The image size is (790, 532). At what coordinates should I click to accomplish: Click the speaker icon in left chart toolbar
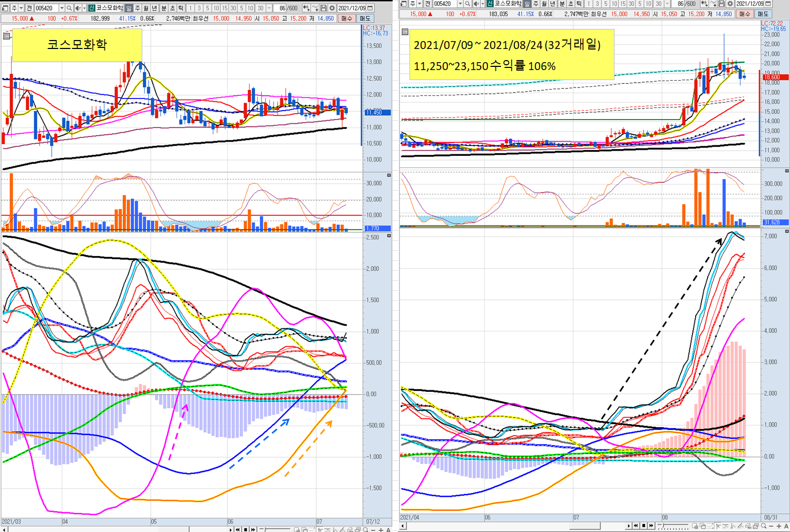(x=78, y=8)
